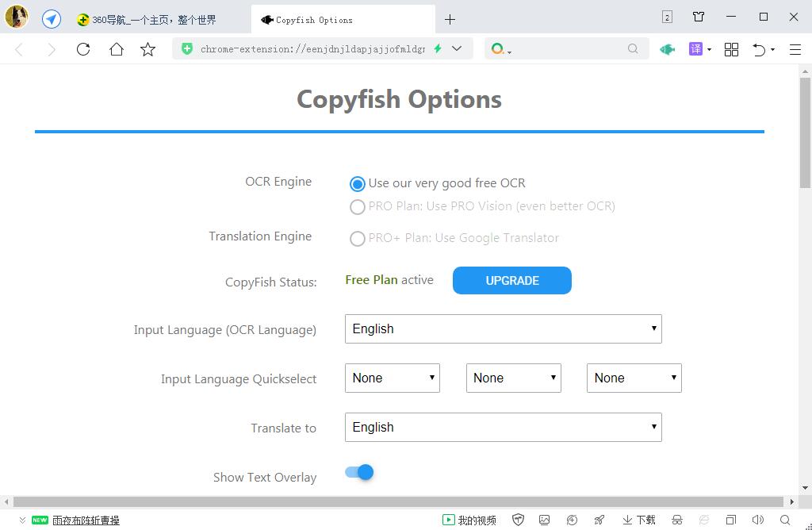The image size is (812, 530).
Task: Click the status bar zoom magnifier icon
Action: point(785,520)
